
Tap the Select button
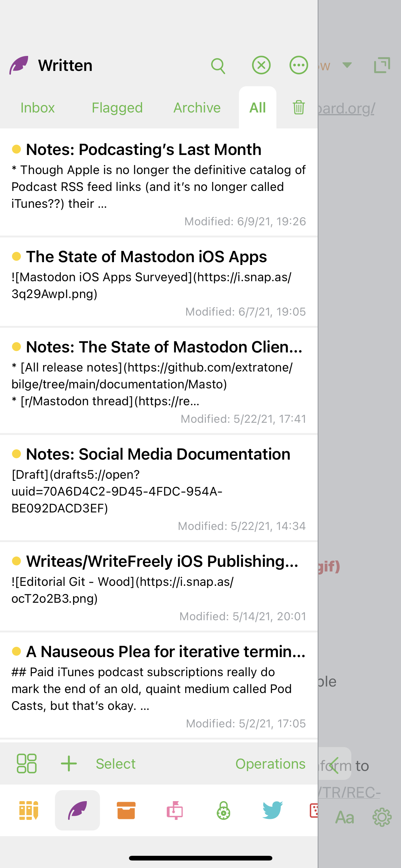116,764
